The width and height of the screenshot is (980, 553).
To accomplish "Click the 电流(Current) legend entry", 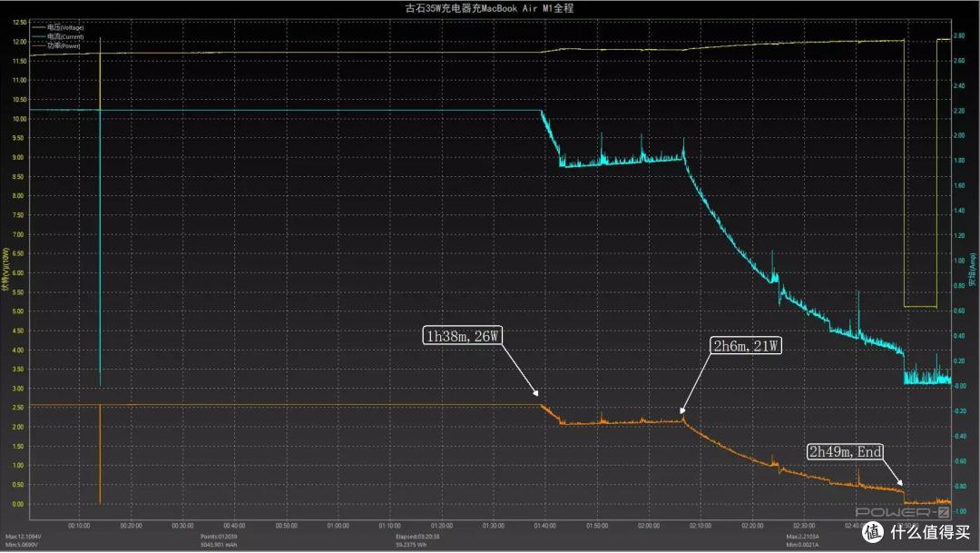I will [58, 36].
